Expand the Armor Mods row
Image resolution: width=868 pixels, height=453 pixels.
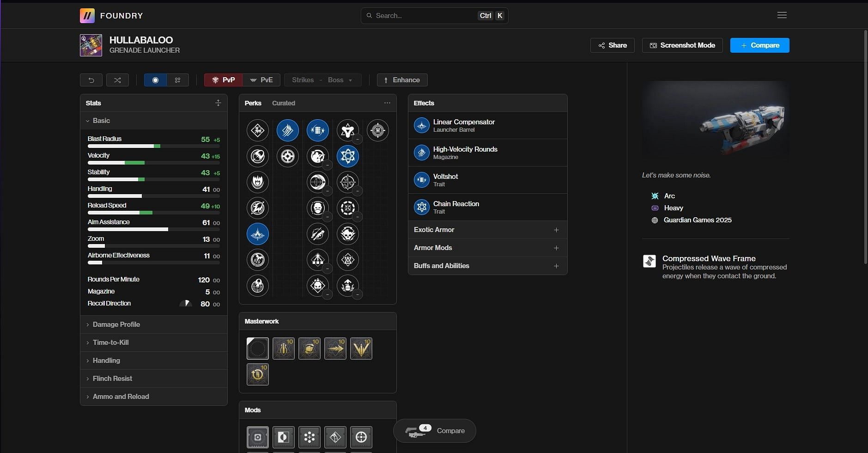[487, 248]
